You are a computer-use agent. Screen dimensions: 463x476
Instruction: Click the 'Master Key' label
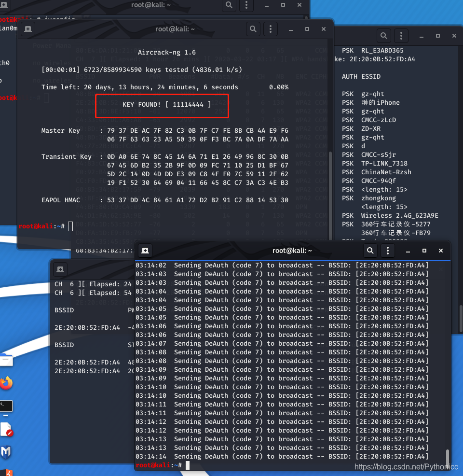[60, 131]
